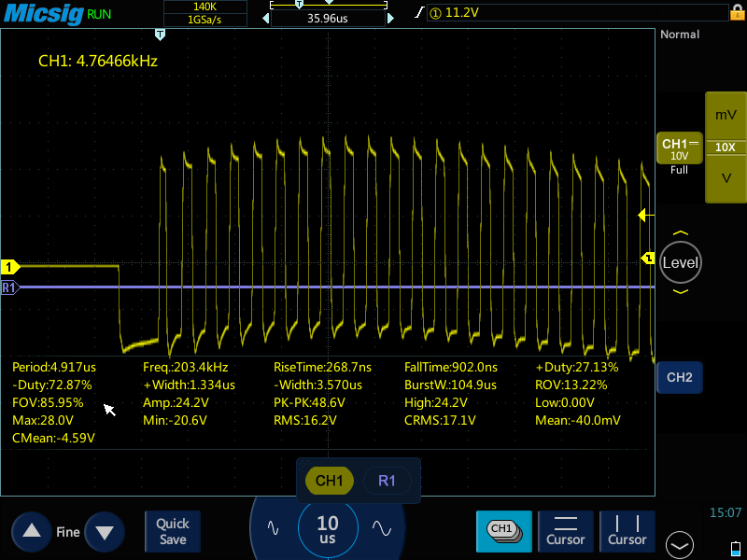Tap the Fine down arrow button

point(105,531)
